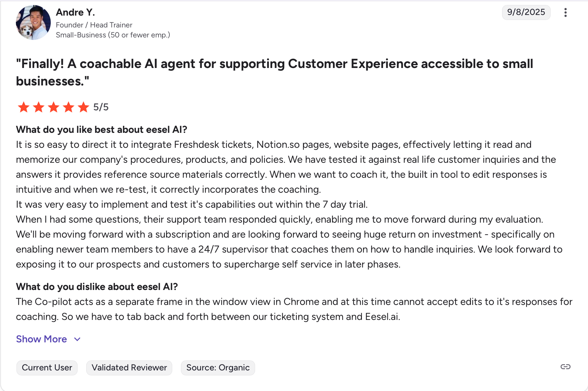Viewport: 588px width, 391px height.
Task: Click the 9/8/2025 date badge
Action: coord(526,12)
